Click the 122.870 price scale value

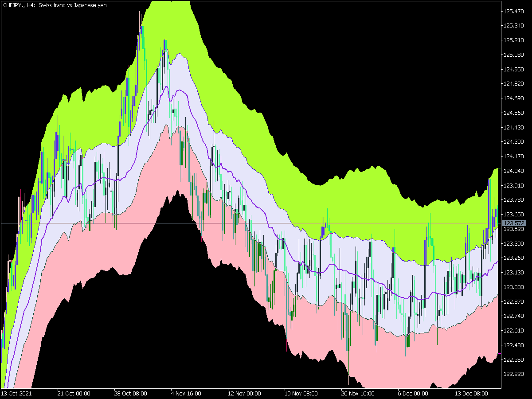click(514, 301)
